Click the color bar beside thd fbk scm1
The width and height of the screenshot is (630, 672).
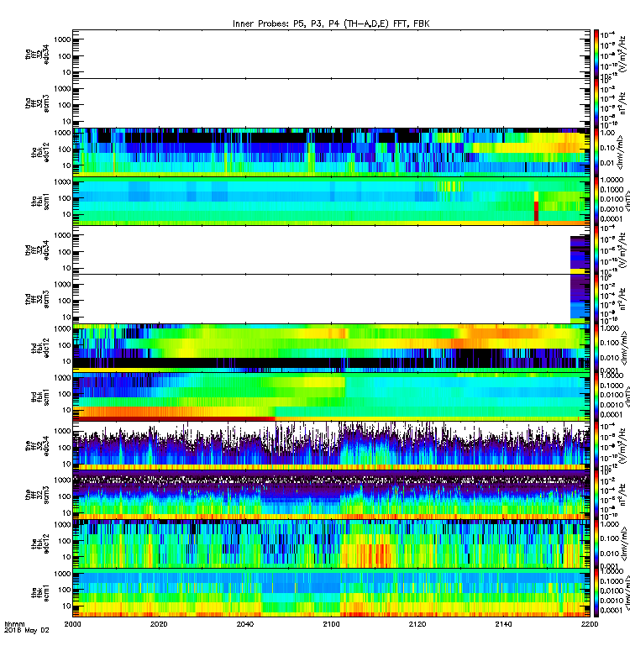[596, 396]
